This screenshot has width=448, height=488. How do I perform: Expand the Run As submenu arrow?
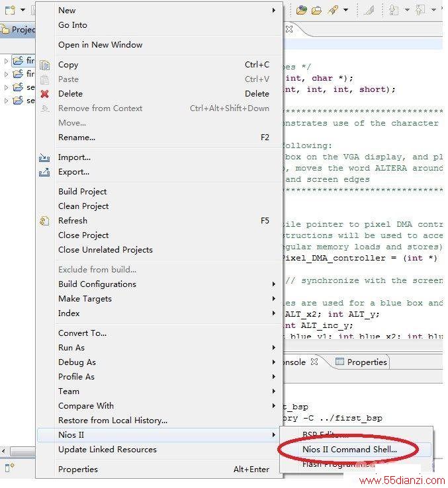pos(273,348)
